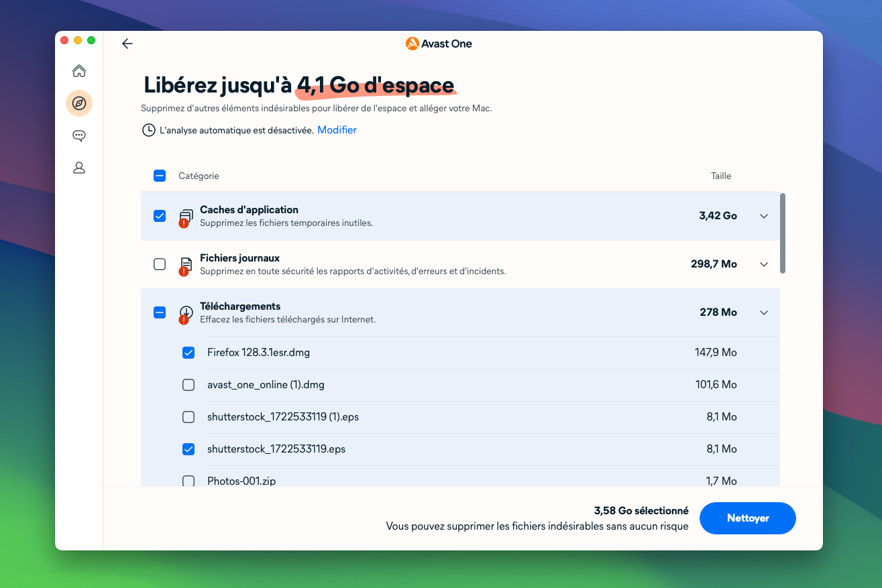Viewport: 882px width, 588px height.
Task: Click the Libérez jusqu'à 4,1 Go heading
Action: point(299,86)
